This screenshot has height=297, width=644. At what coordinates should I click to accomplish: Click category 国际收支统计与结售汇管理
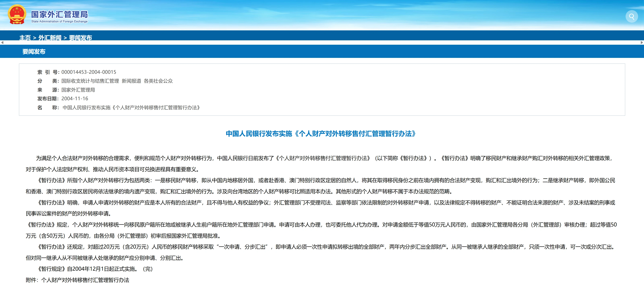[90, 81]
